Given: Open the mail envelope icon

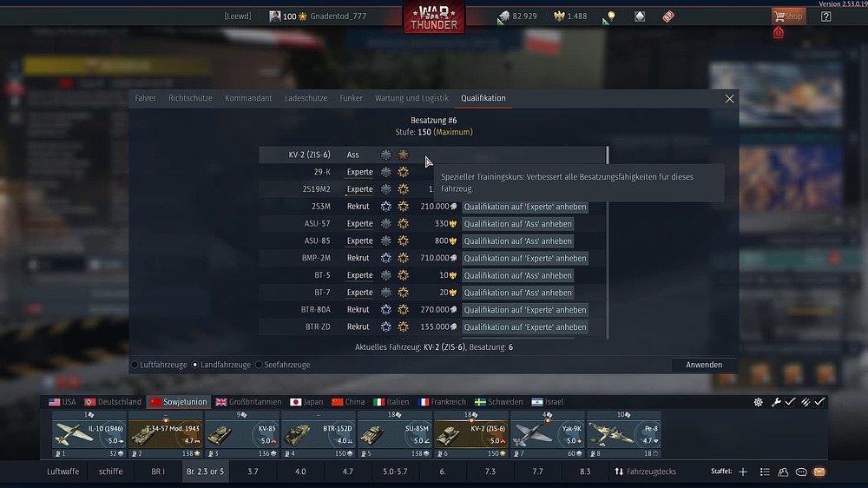Looking at the screenshot, I should tap(819, 472).
